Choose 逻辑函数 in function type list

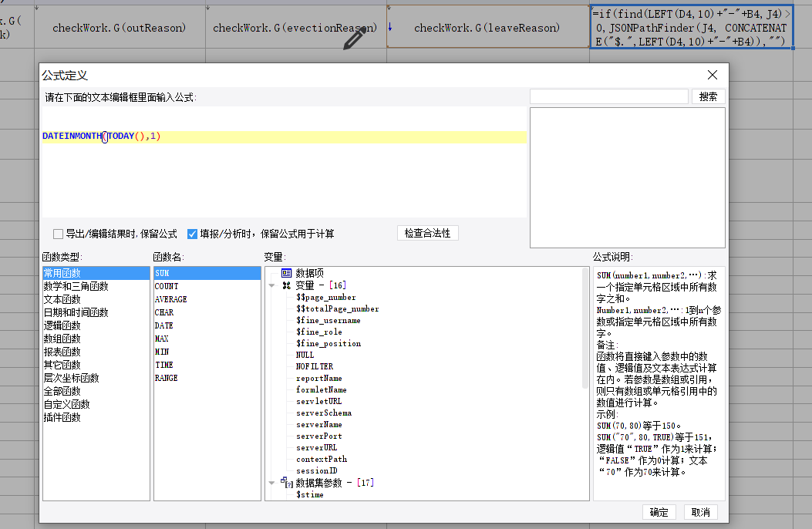[62, 325]
